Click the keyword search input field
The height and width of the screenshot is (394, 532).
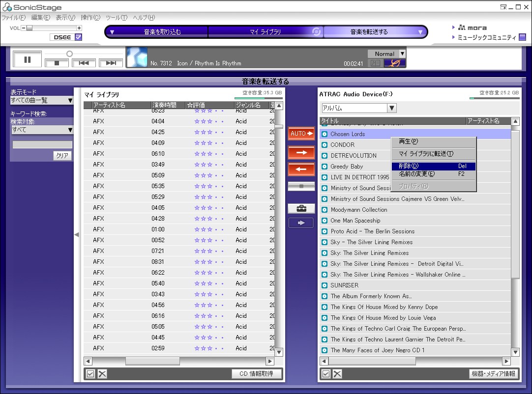pyautogui.click(x=42, y=144)
